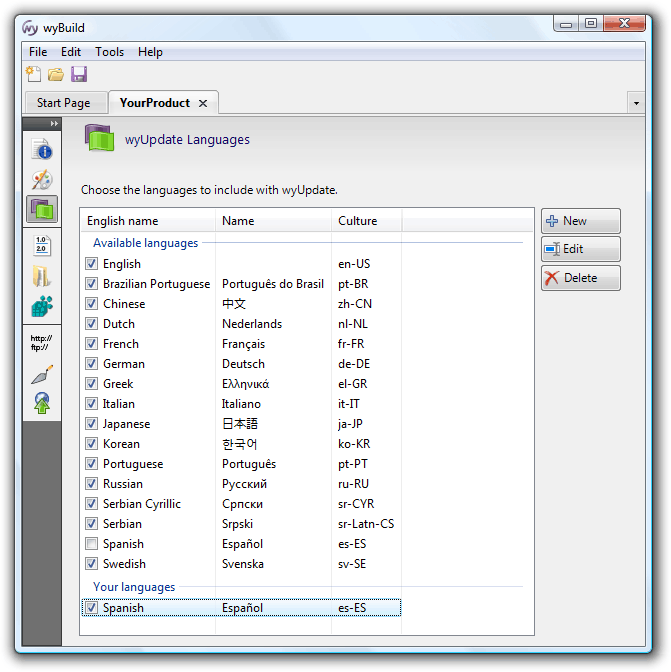Select the Portuguese pt-PT row
Viewport: 671px width, 672px height.
coord(241,464)
